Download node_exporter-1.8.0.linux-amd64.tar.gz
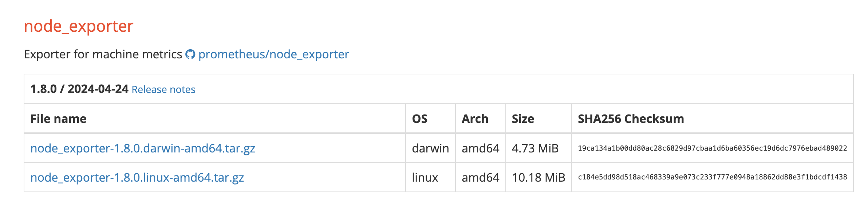This screenshot has width=868, height=213. click(137, 177)
